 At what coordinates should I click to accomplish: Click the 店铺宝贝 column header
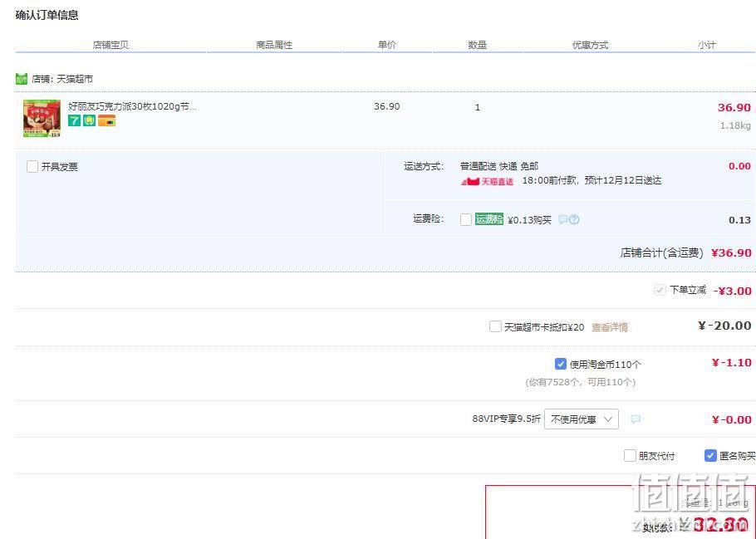110,45
